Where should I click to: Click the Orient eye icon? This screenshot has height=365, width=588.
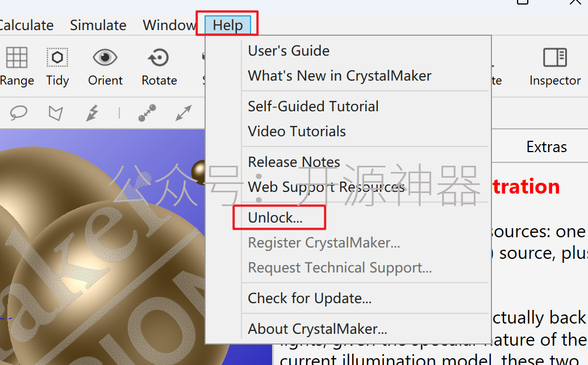(105, 57)
